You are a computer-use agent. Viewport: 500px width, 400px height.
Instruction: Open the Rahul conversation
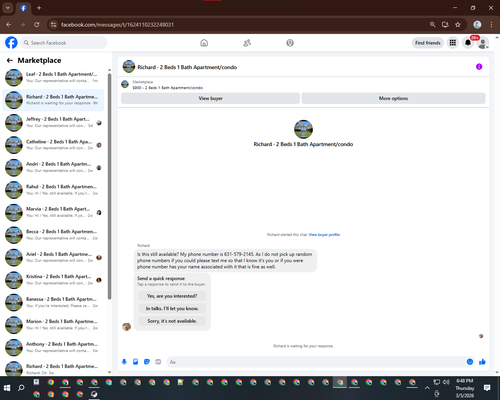(53, 190)
